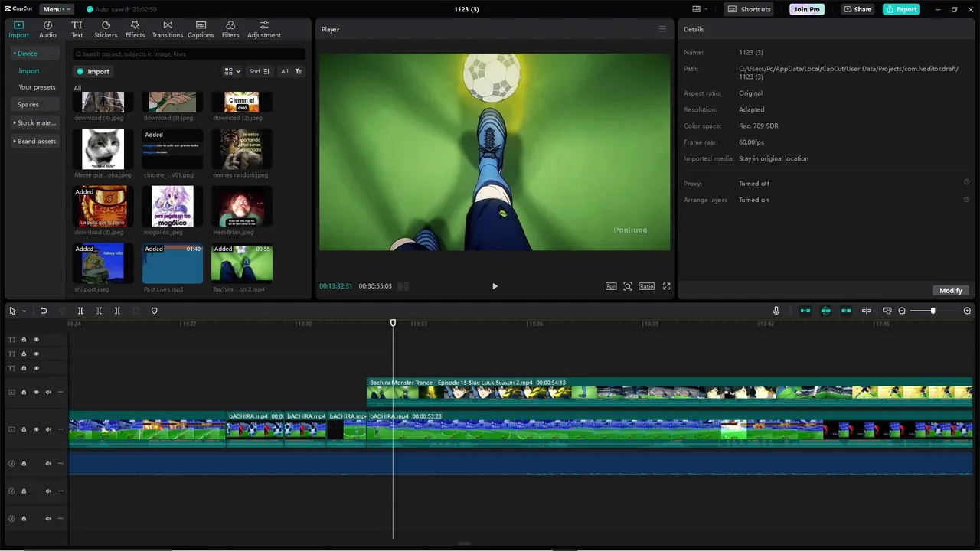Viewport: 980px width, 551px height.
Task: Open the Filters panel
Action: (230, 29)
